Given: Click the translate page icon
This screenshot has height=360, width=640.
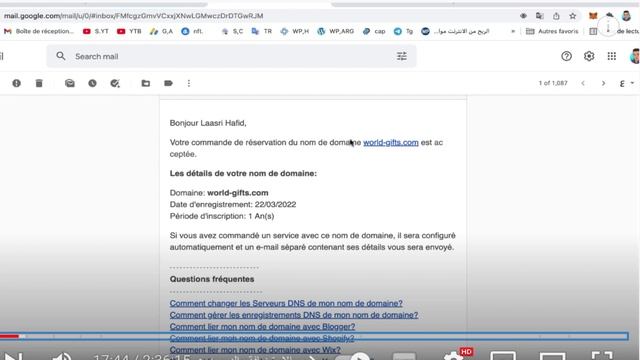Looking at the screenshot, I should coord(540,16).
